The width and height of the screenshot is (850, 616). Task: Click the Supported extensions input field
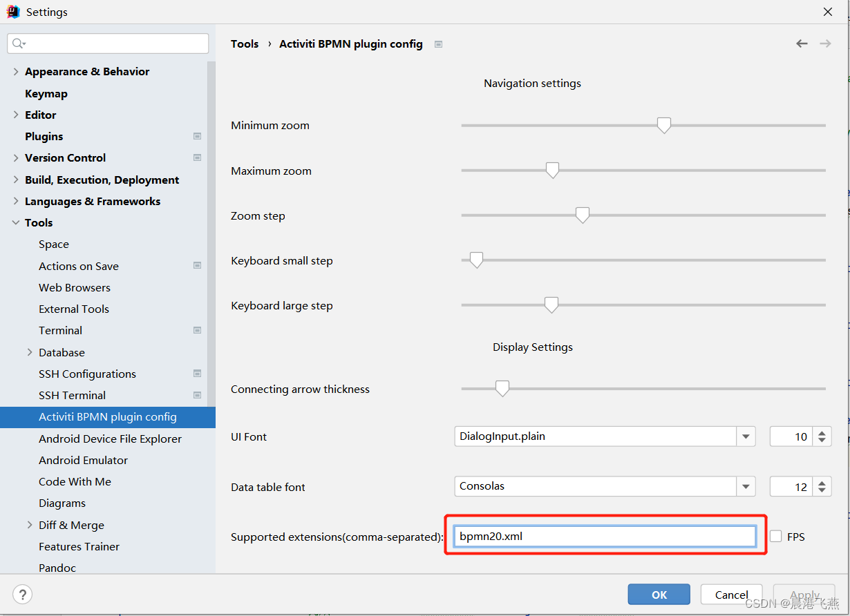pyautogui.click(x=605, y=536)
